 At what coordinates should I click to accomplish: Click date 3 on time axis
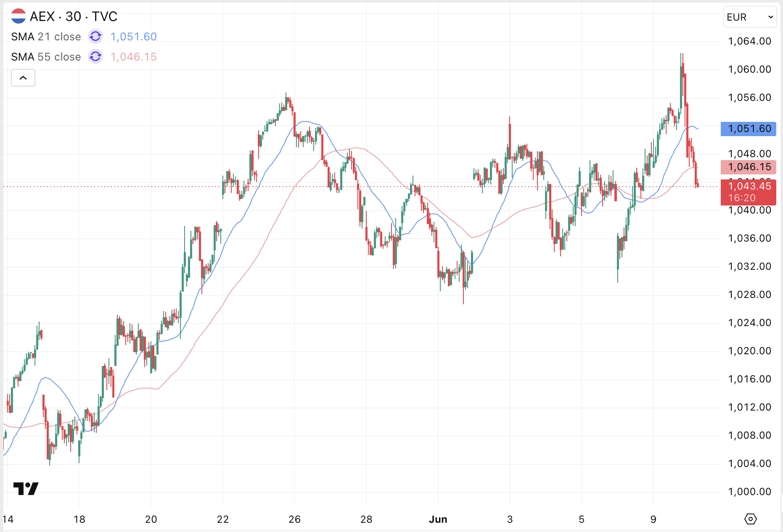(x=510, y=519)
